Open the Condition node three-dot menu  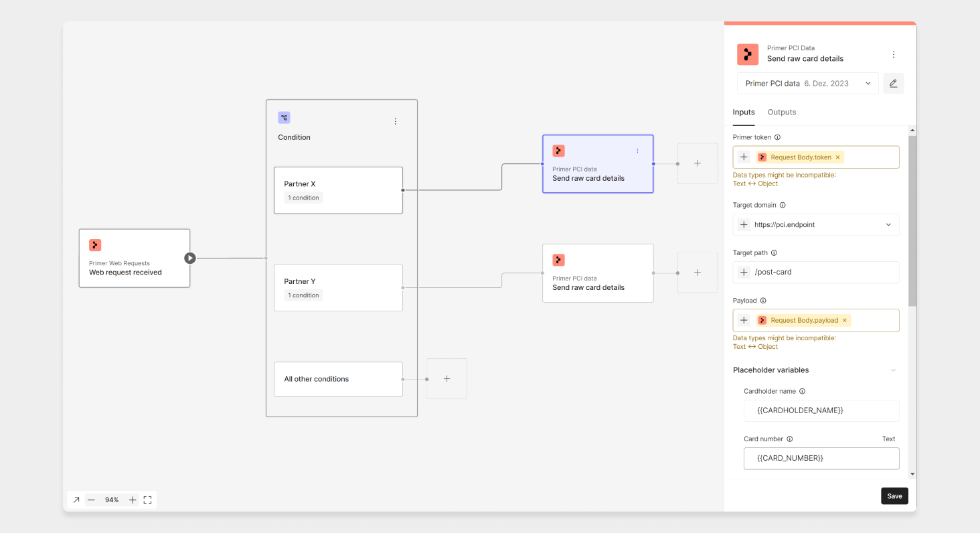click(395, 121)
